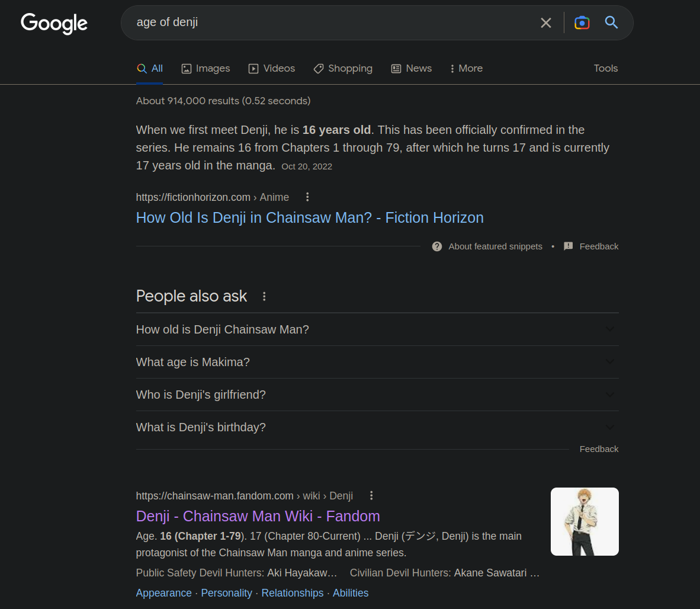The width and height of the screenshot is (700, 609).
Task: Click the Google logo
Action: pos(54,23)
